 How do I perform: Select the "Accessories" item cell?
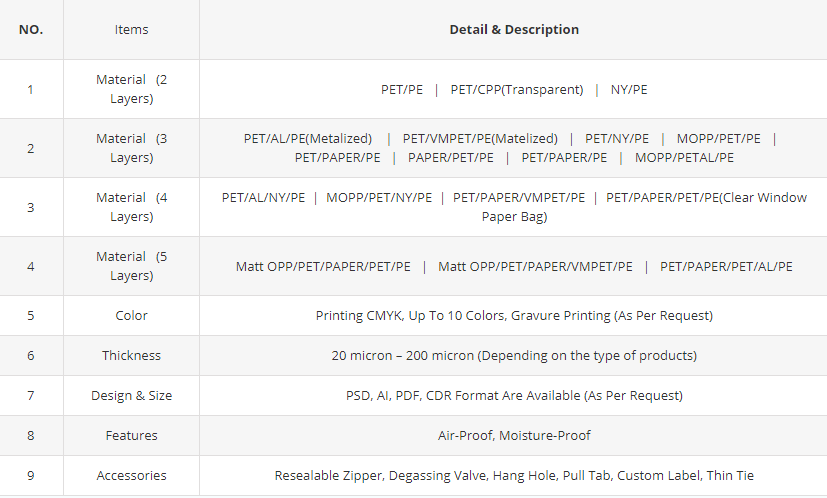click(x=131, y=475)
